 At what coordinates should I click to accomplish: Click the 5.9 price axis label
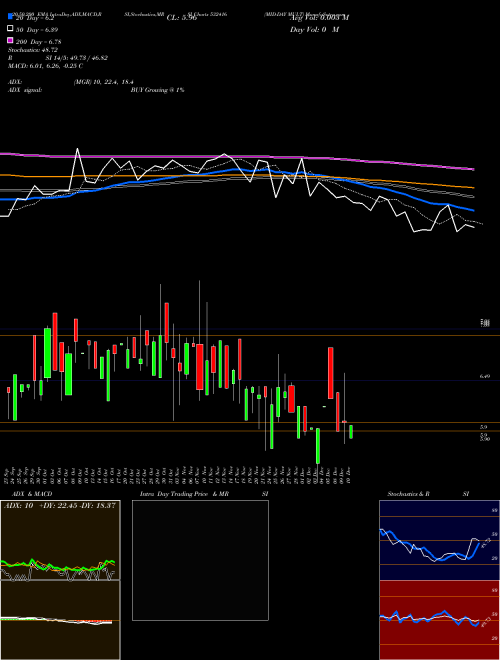pyautogui.click(x=483, y=427)
